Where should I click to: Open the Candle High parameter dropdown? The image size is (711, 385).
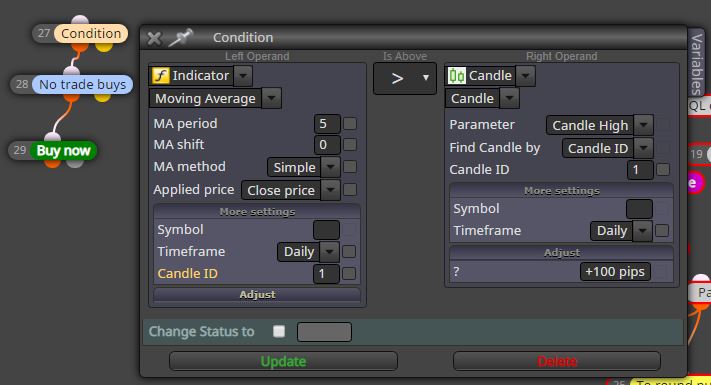(643, 125)
